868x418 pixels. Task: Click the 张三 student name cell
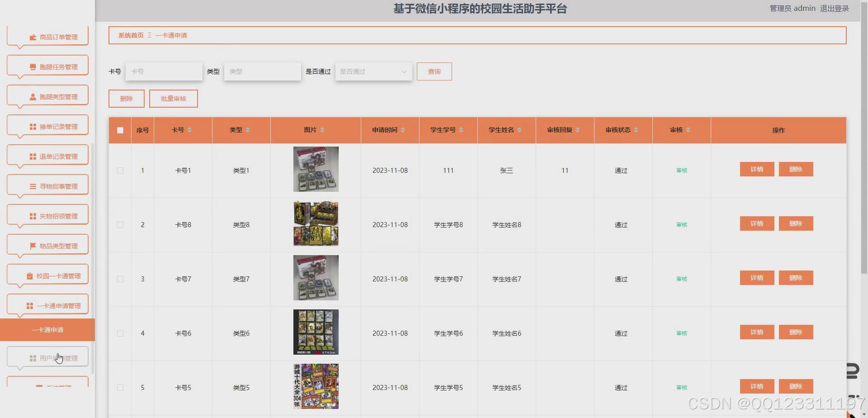pyautogui.click(x=507, y=171)
